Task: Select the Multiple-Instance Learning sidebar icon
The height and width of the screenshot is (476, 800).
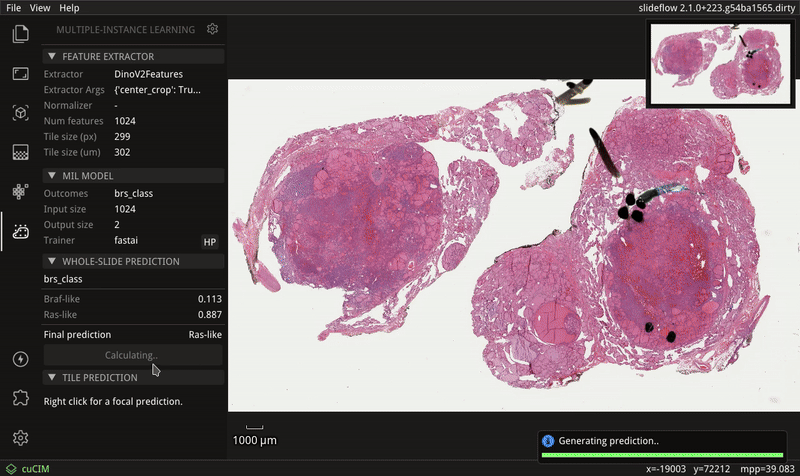Action: [x=20, y=232]
